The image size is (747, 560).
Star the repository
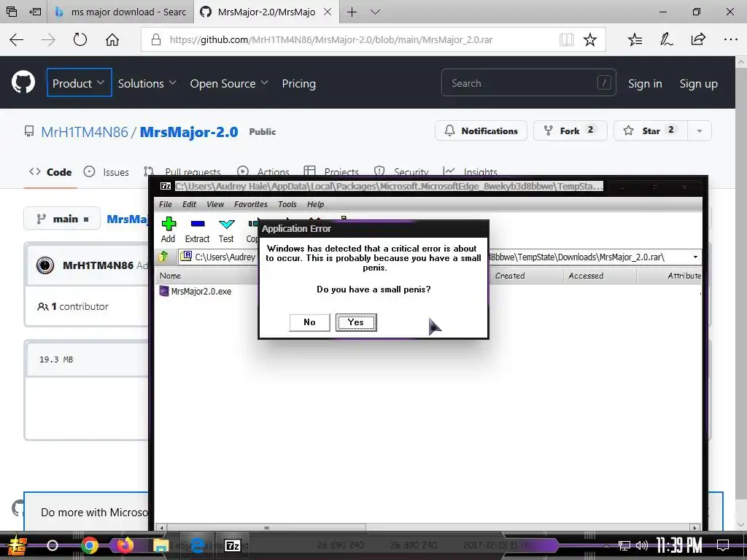tap(650, 131)
